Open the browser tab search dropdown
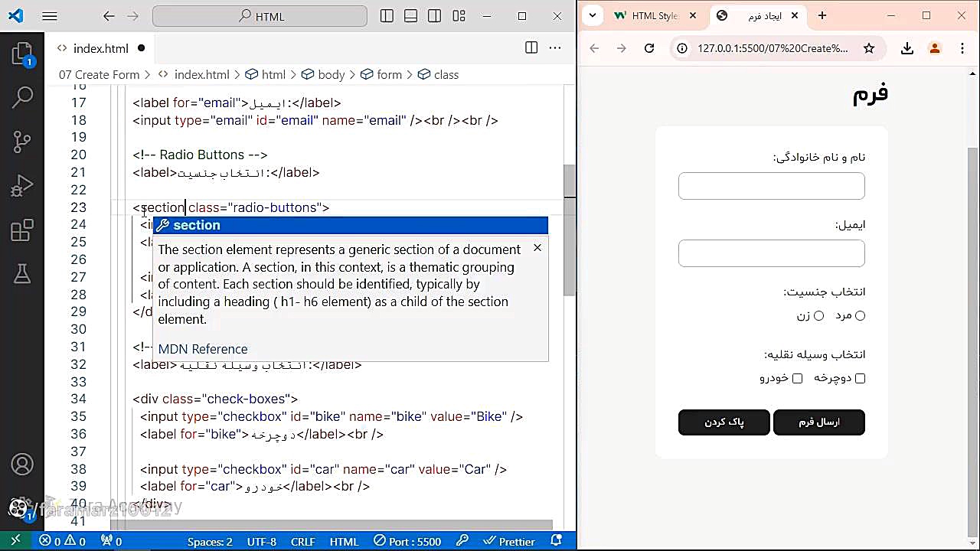 (x=594, y=15)
